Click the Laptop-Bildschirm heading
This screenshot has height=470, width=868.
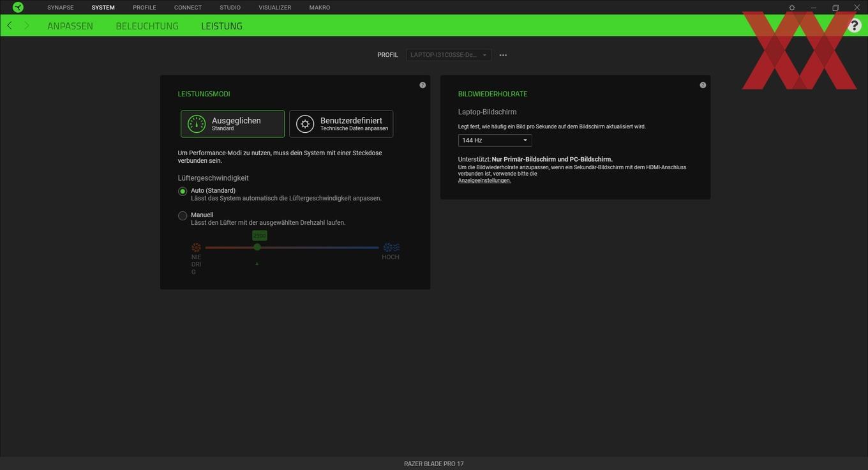click(x=488, y=112)
